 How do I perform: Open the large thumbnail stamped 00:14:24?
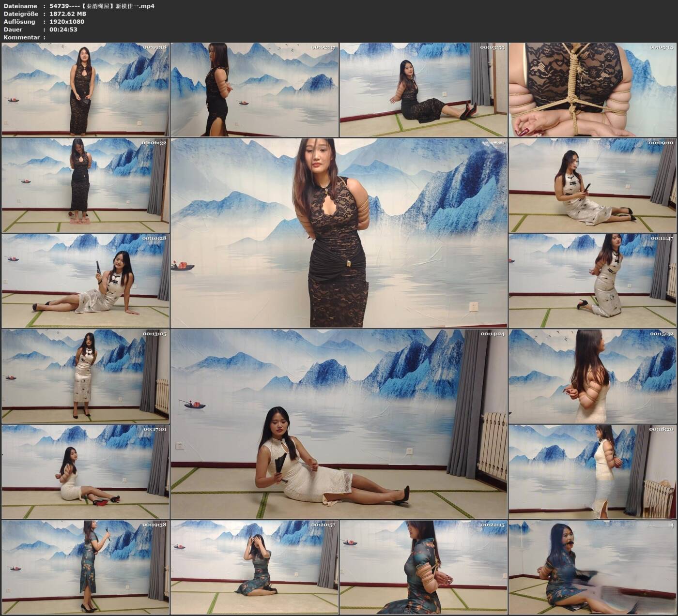pyautogui.click(x=339, y=424)
